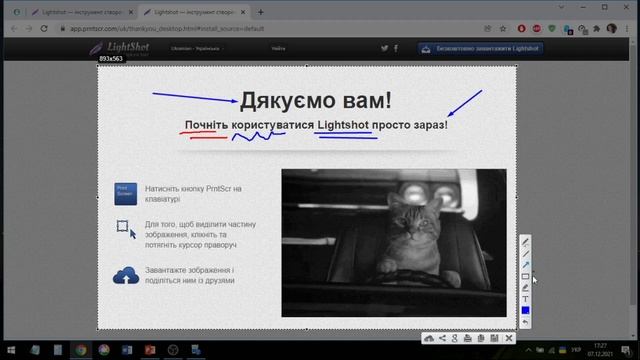Go forward in browser history
This screenshot has width=640, height=360.
point(29,29)
